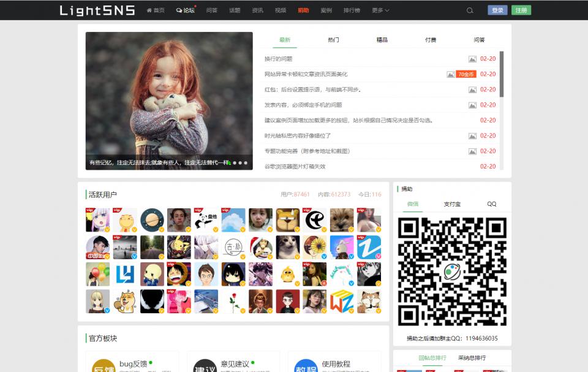
Task: Open the shiba dog avatar
Action: 125,302
